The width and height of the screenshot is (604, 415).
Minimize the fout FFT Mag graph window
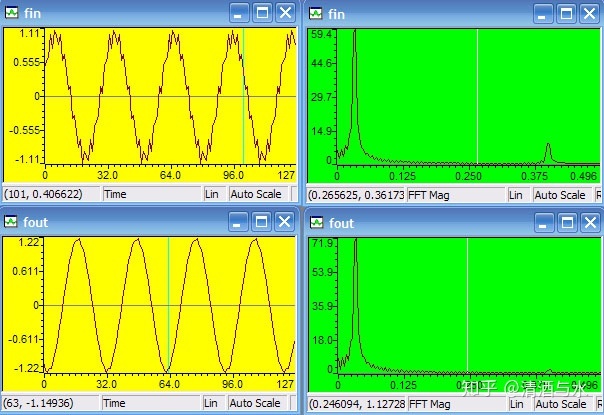click(544, 223)
